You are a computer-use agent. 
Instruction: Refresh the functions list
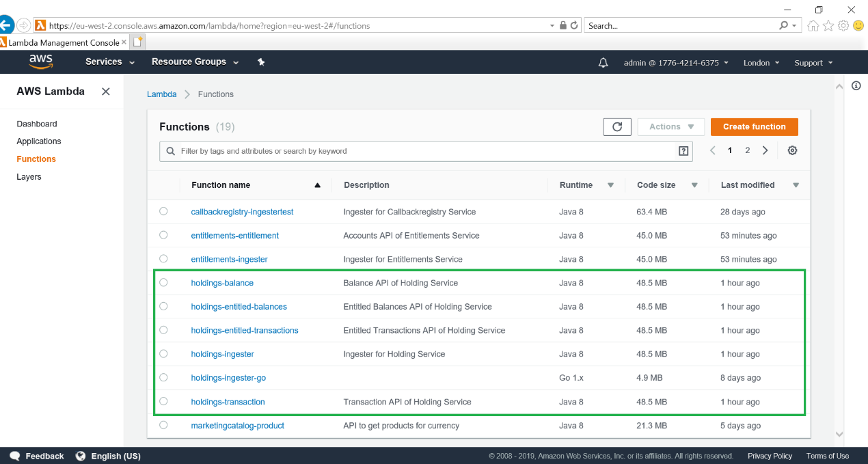pyautogui.click(x=616, y=126)
